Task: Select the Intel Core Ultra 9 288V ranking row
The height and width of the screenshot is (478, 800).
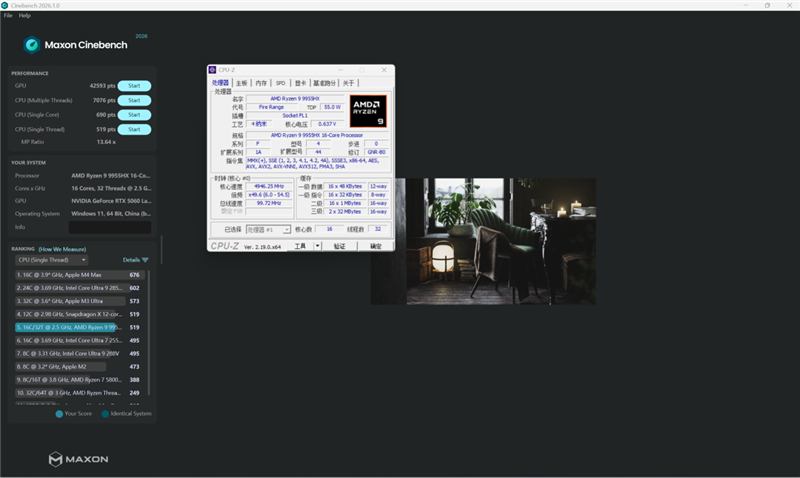Action: (x=80, y=354)
